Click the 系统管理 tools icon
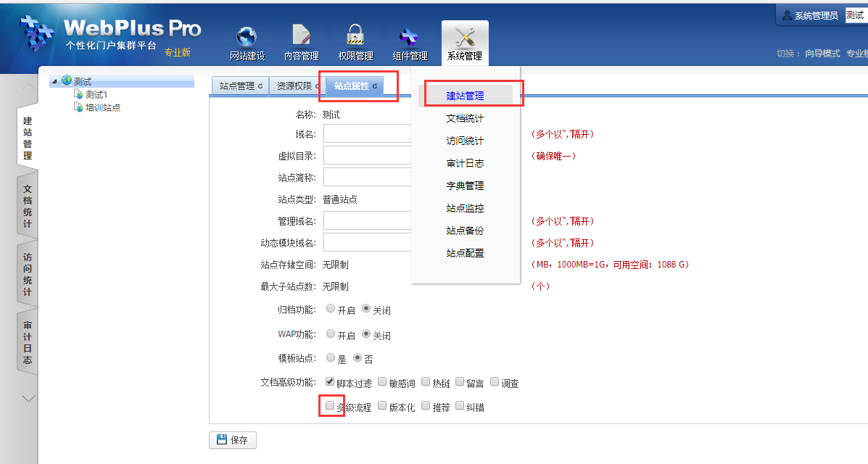Screen dimensions: 868x464 pos(464,36)
